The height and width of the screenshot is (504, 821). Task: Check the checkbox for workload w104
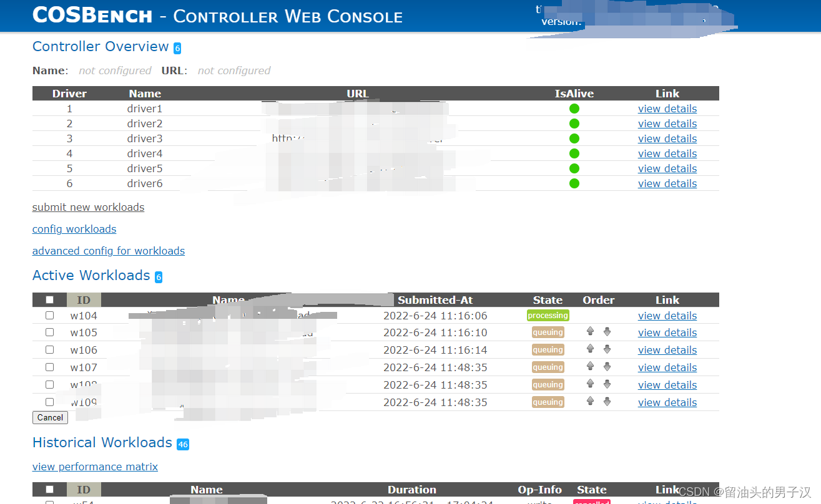click(49, 314)
